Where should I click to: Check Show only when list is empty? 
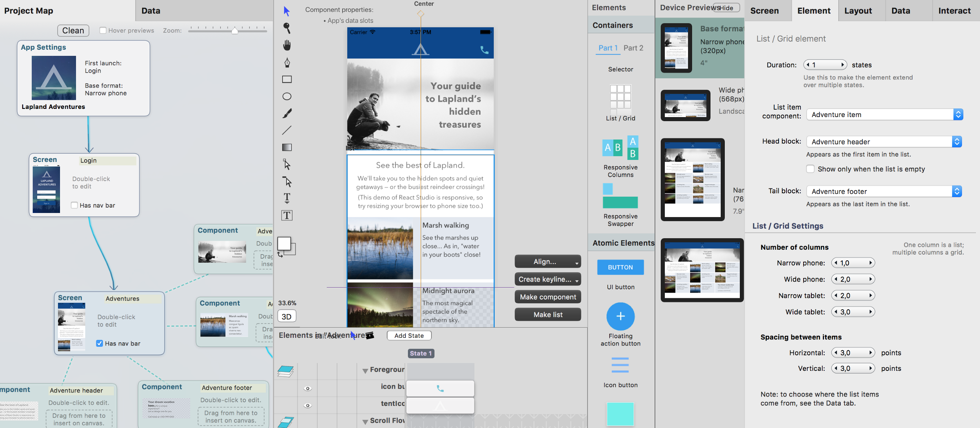[x=811, y=169]
